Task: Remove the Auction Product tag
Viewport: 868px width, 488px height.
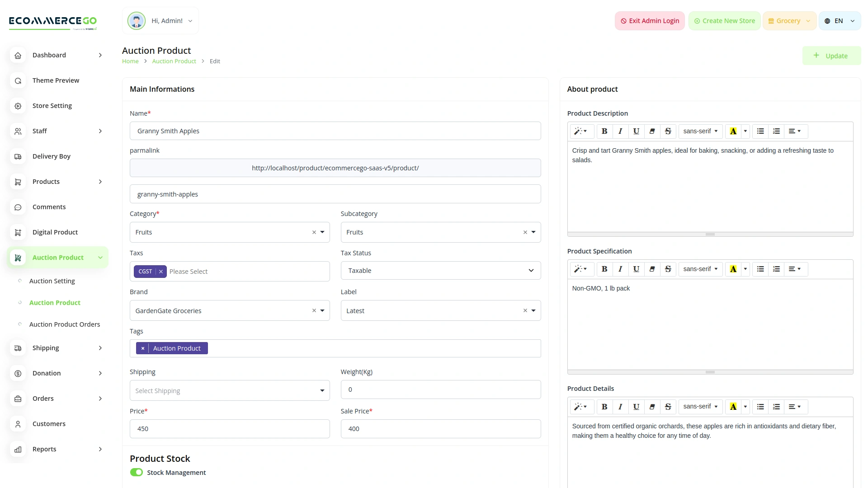Action: click(143, 348)
